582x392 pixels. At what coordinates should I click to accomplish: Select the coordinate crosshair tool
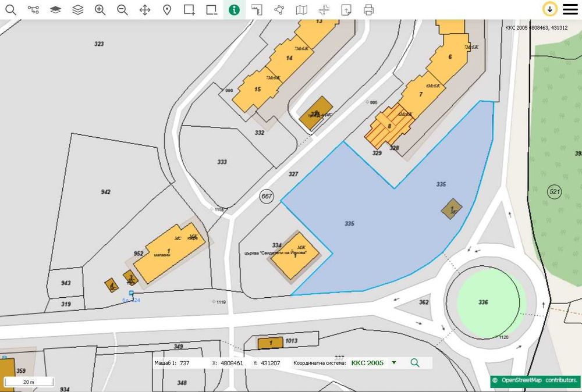[x=324, y=10]
